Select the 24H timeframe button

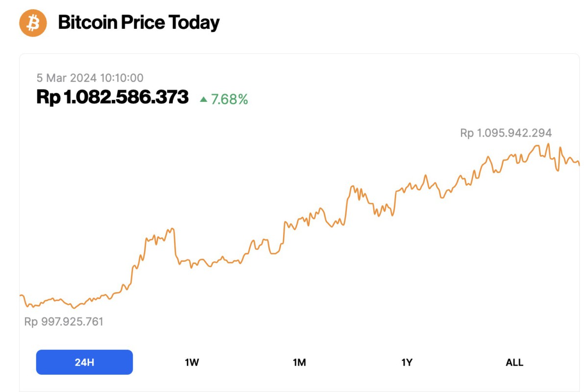(x=84, y=362)
